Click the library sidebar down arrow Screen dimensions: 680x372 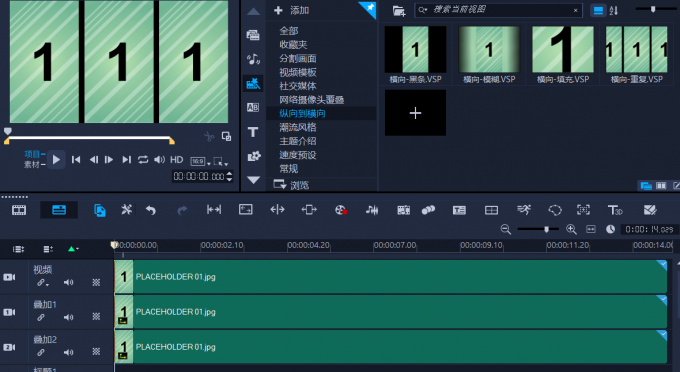pyautogui.click(x=253, y=179)
